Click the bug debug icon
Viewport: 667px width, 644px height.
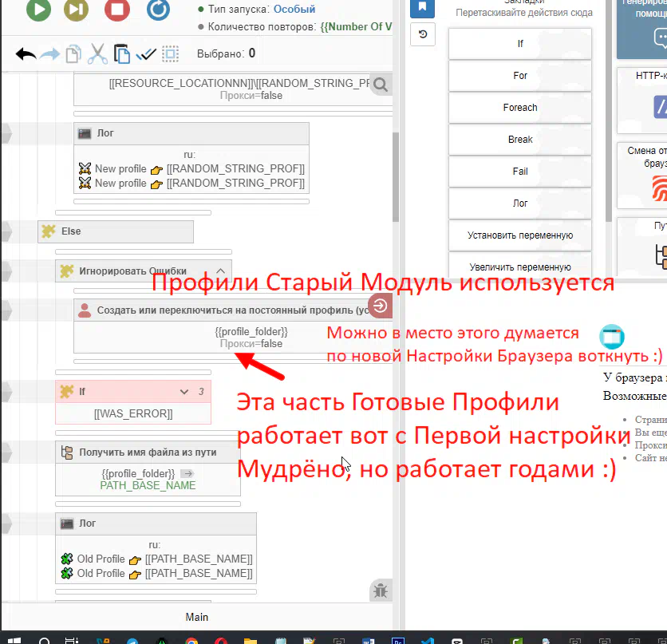pos(381,591)
